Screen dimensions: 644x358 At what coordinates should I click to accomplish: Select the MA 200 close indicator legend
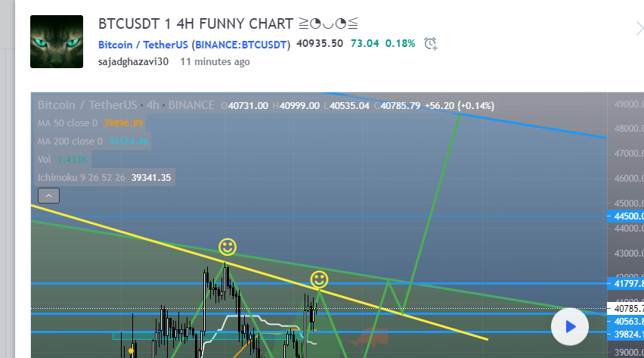tap(70, 142)
